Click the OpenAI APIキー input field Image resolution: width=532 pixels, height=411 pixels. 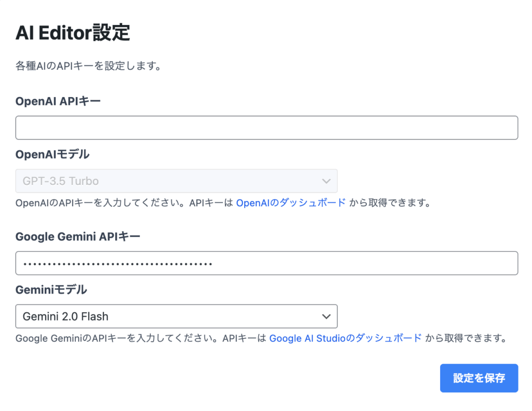[x=267, y=128]
